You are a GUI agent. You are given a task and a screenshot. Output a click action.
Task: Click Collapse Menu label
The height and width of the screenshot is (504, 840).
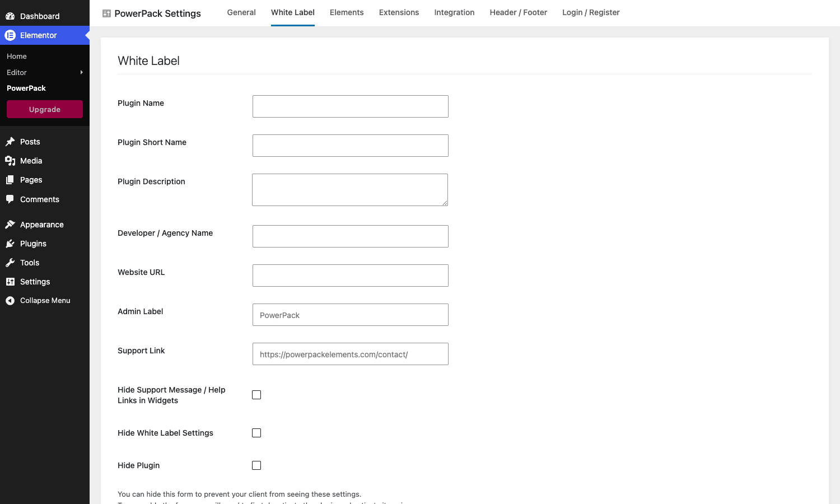point(45,301)
